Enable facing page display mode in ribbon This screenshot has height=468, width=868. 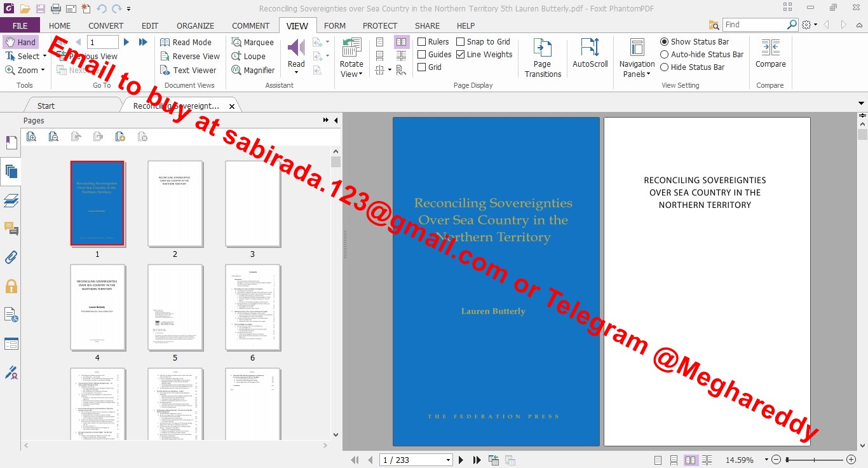pyautogui.click(x=401, y=42)
